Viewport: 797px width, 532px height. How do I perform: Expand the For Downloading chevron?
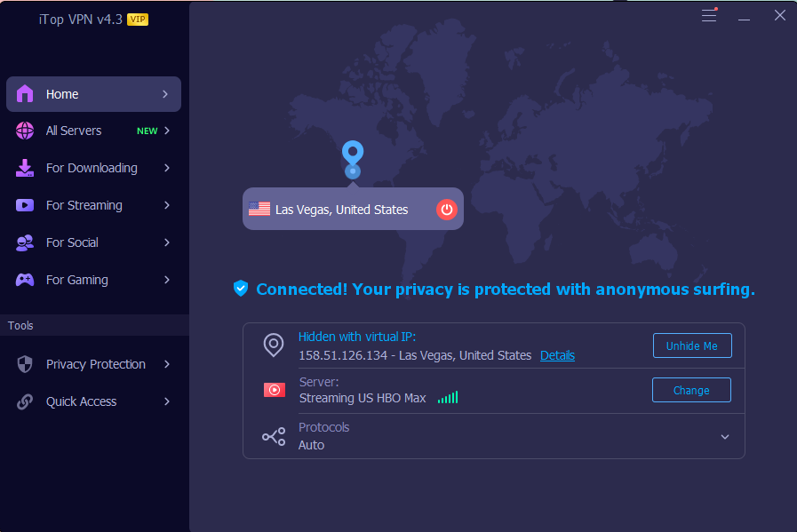[x=167, y=168]
